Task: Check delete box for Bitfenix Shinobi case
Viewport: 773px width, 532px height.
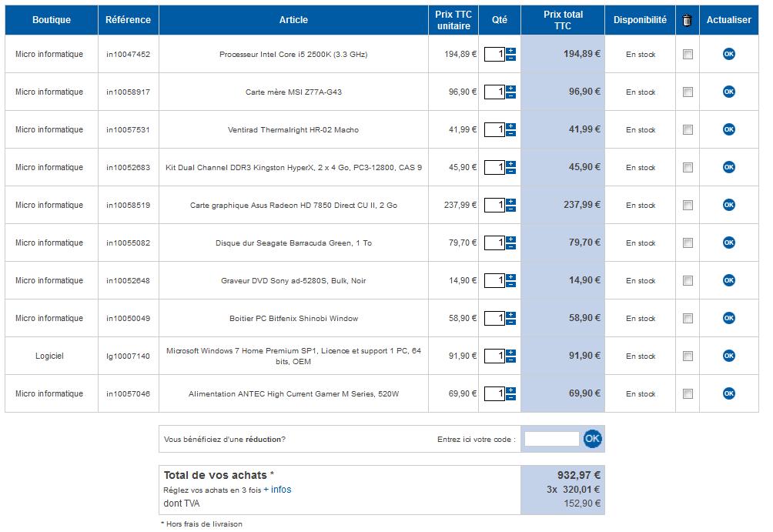Action: coord(688,319)
